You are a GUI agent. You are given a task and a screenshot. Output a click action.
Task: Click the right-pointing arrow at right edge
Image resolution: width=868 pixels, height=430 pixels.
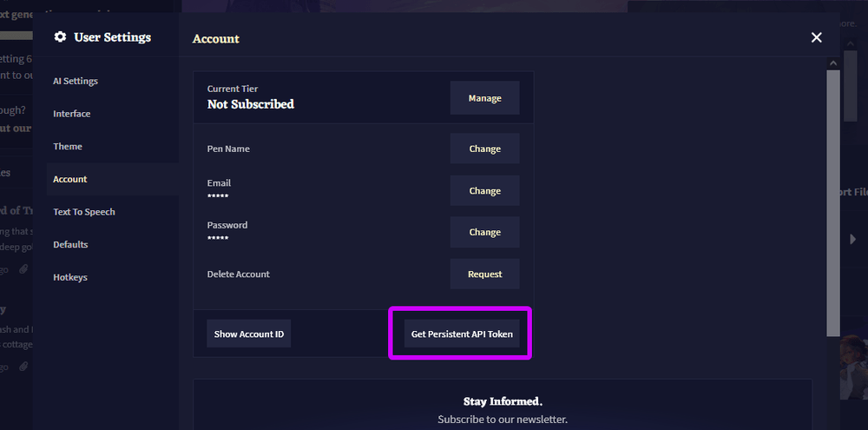pos(852,240)
